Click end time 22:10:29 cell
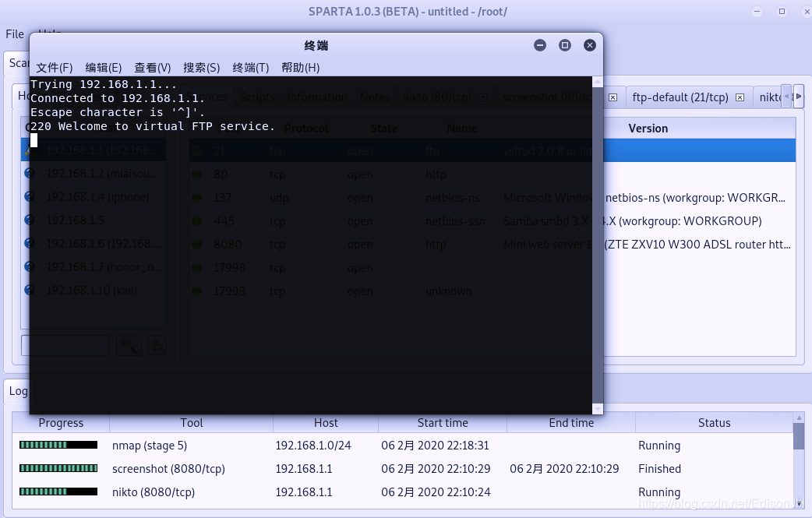 click(564, 469)
